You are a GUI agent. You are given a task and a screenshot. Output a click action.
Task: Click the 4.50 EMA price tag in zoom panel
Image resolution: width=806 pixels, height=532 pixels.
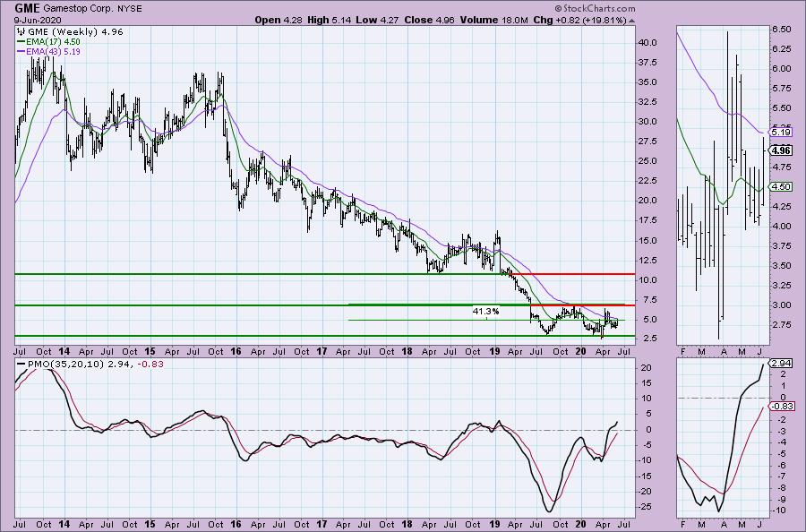(781, 187)
